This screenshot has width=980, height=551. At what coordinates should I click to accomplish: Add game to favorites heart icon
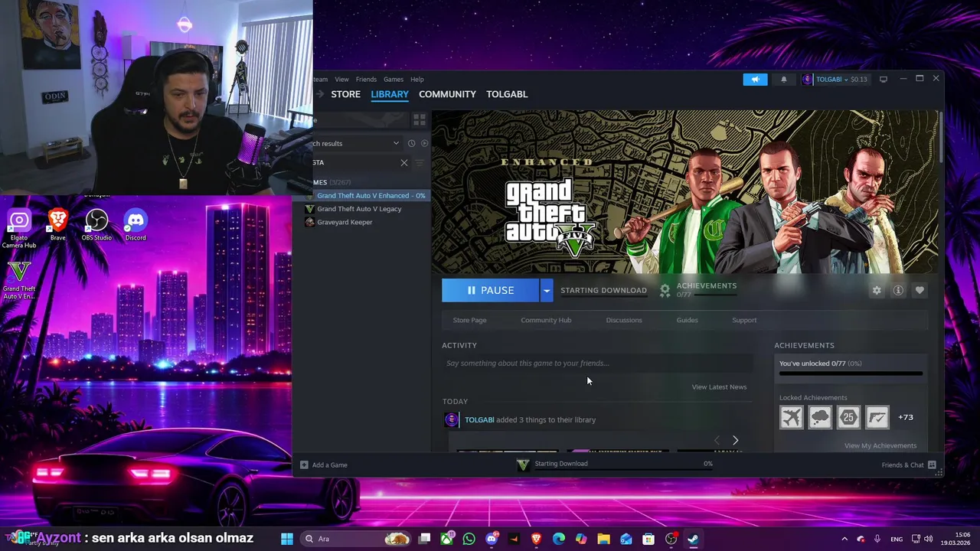[x=920, y=290]
